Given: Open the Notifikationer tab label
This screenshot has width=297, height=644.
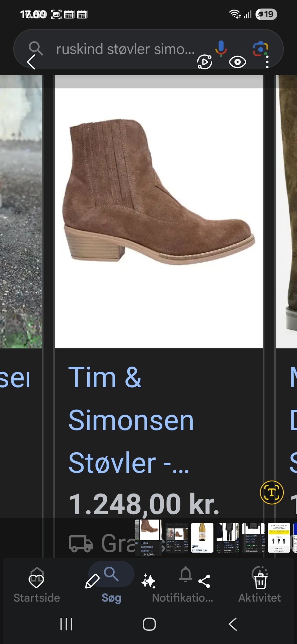Looking at the screenshot, I should 183,598.
